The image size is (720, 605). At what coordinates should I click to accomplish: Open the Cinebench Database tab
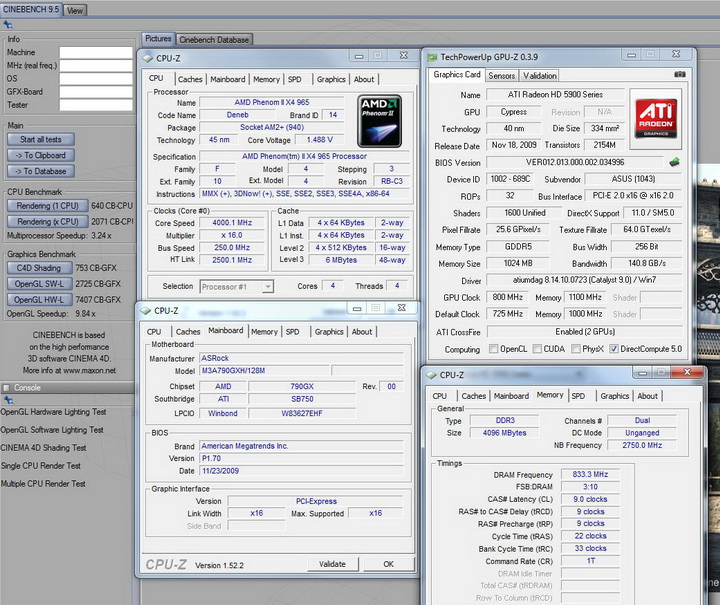(214, 40)
